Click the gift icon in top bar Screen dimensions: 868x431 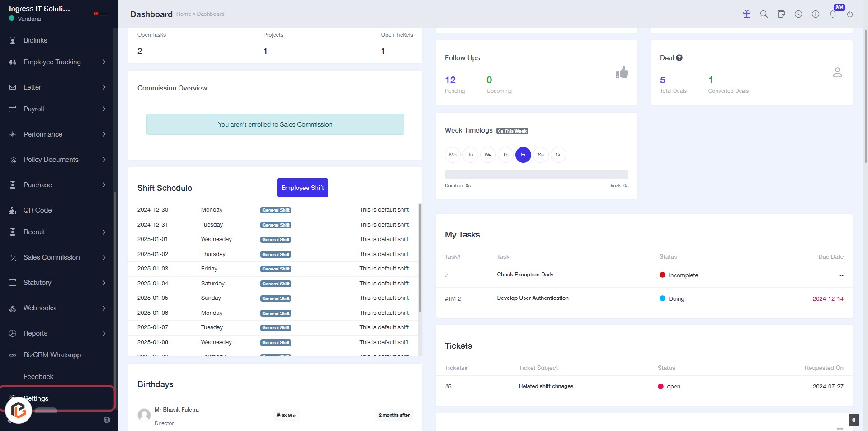[x=747, y=14]
